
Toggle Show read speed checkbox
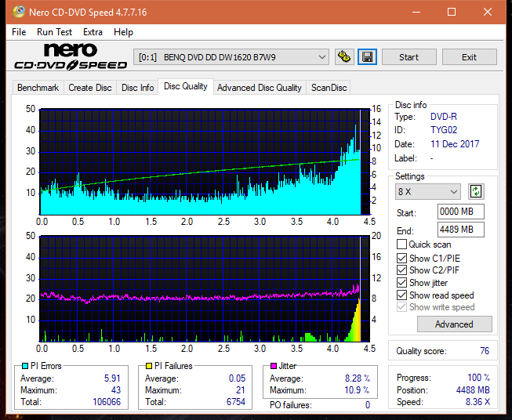tap(401, 295)
